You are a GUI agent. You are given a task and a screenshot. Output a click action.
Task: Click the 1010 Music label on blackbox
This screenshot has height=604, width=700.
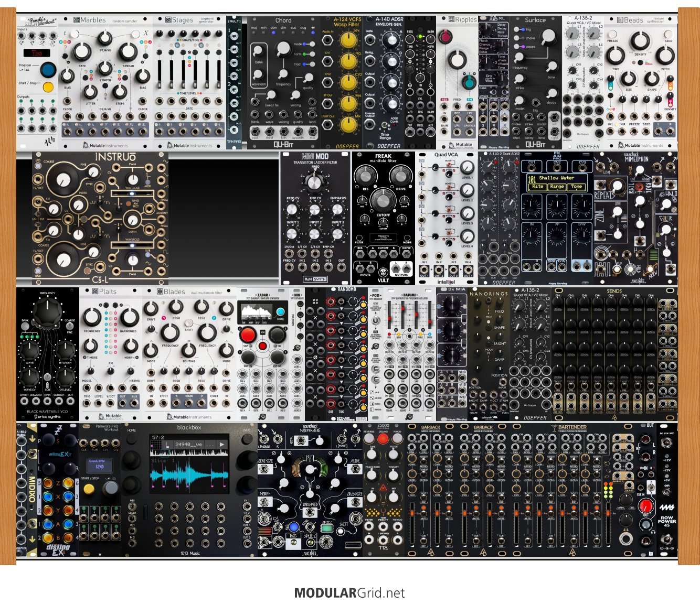[190, 553]
